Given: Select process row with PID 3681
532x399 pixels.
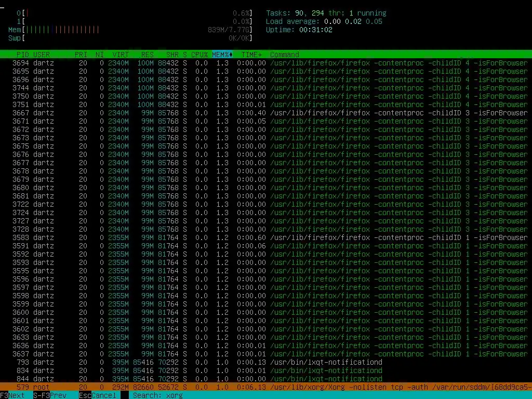Looking at the screenshot, I should (x=266, y=196).
